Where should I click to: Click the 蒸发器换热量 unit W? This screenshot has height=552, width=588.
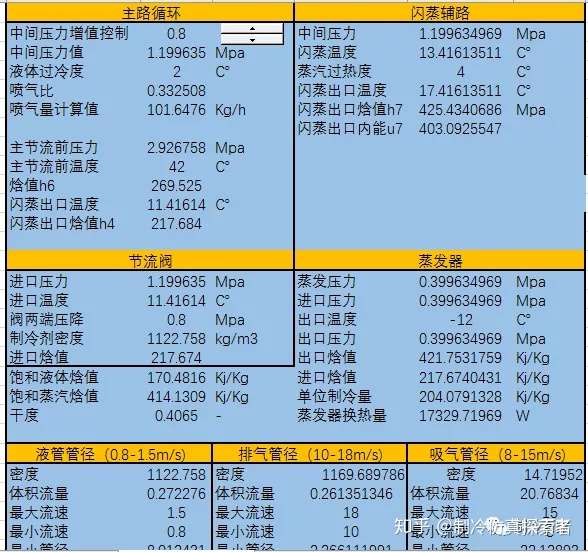[523, 416]
